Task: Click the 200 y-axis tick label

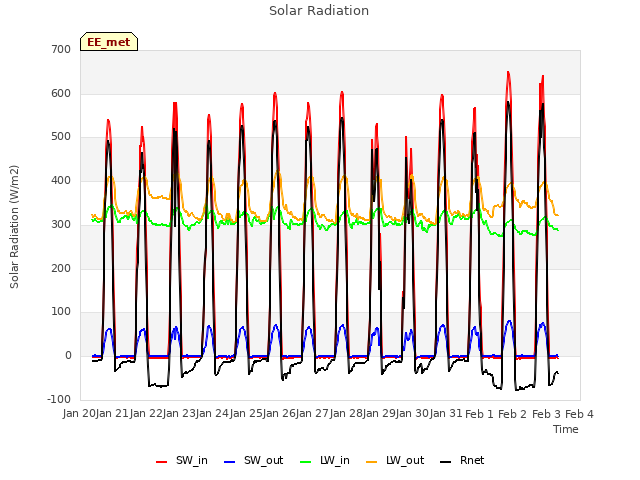Action: (61, 268)
